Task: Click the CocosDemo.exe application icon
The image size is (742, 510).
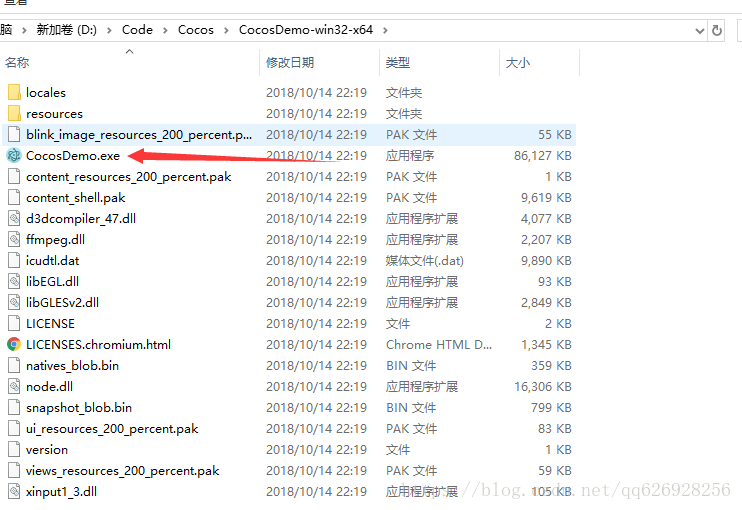Action: pyautogui.click(x=14, y=155)
